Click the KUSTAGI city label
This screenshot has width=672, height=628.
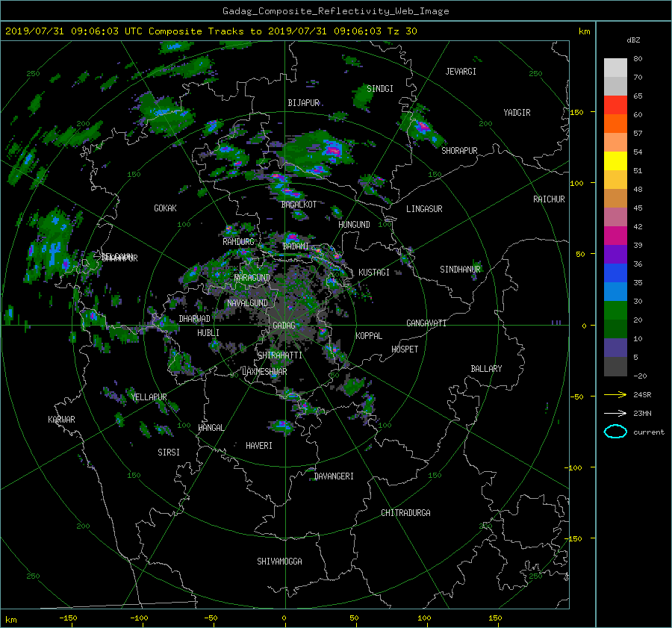coord(374,273)
